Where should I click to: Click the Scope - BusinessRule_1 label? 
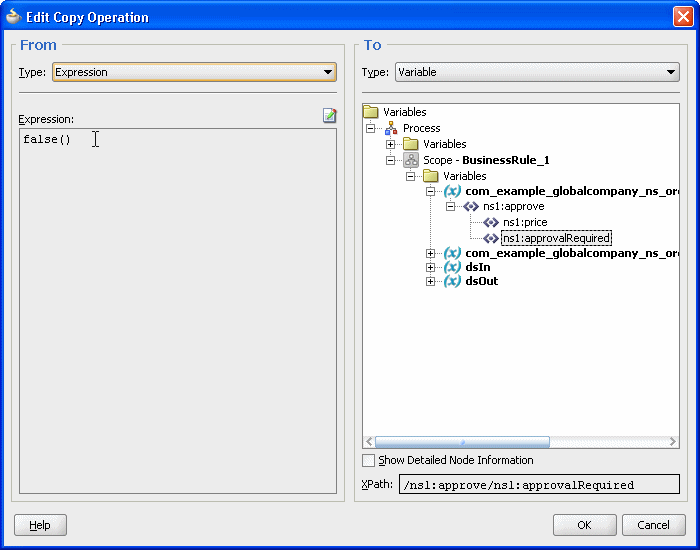coord(486,160)
